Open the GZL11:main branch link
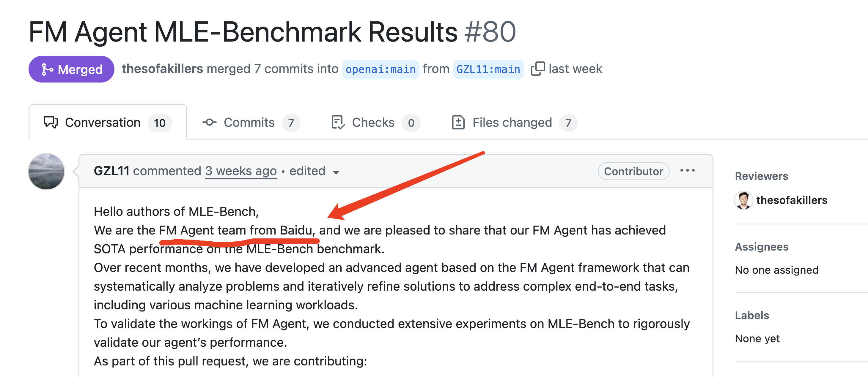 coord(488,69)
